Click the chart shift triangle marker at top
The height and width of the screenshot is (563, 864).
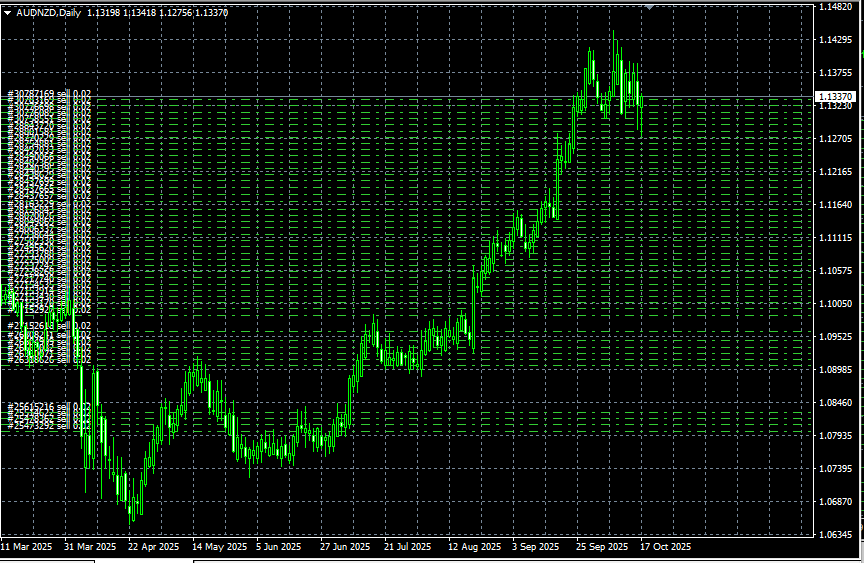650,6
